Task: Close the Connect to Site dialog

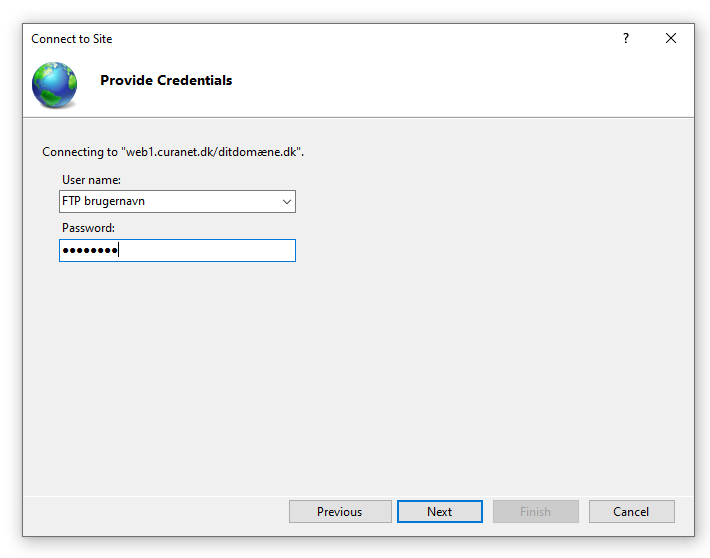Action: click(x=671, y=38)
